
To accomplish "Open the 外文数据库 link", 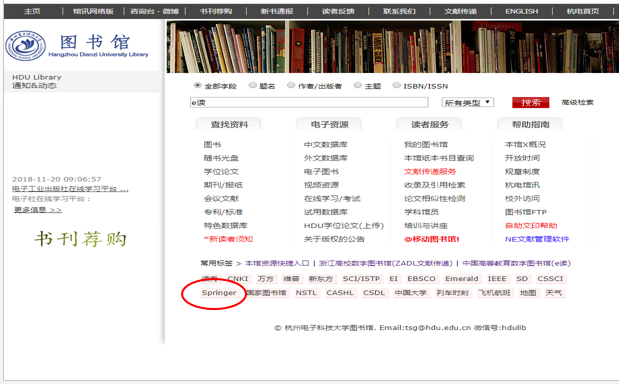I will (x=326, y=158).
